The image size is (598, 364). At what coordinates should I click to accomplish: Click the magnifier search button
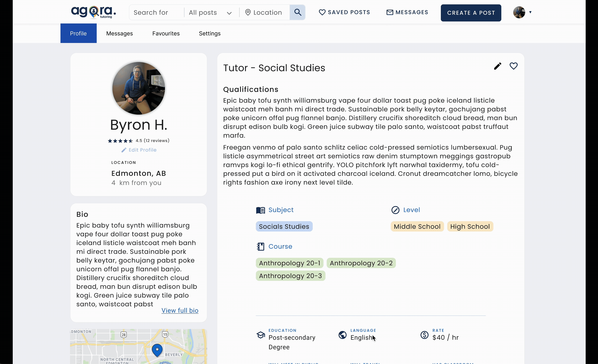point(298,12)
